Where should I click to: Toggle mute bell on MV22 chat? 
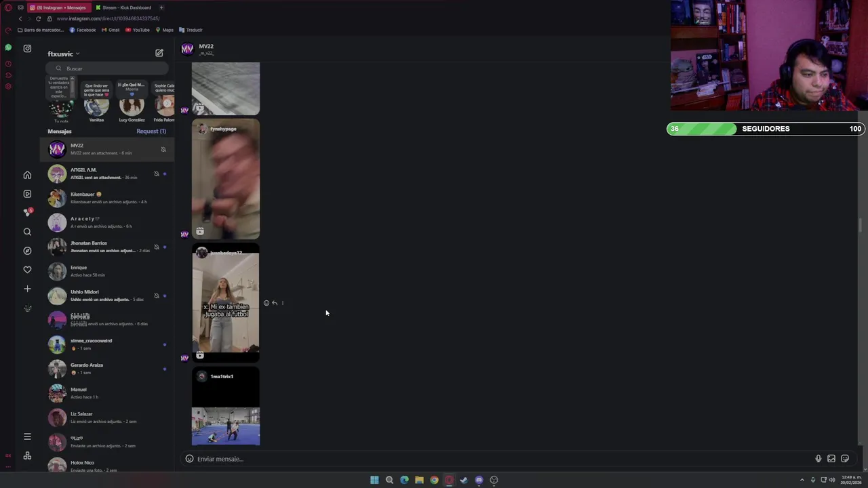click(163, 149)
